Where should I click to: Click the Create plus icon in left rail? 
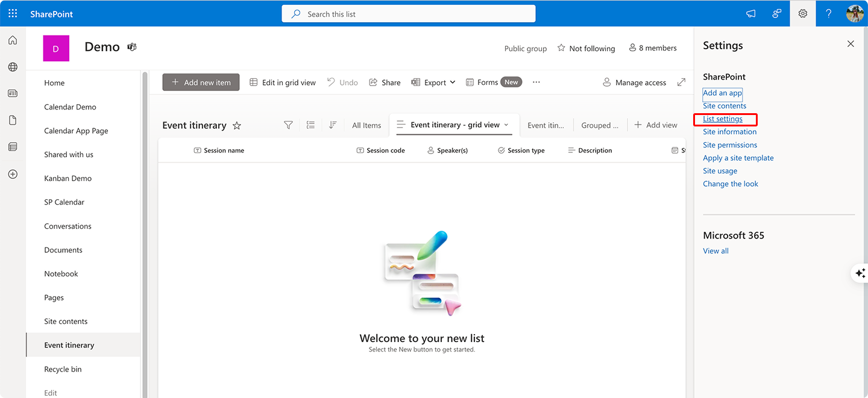(13, 174)
